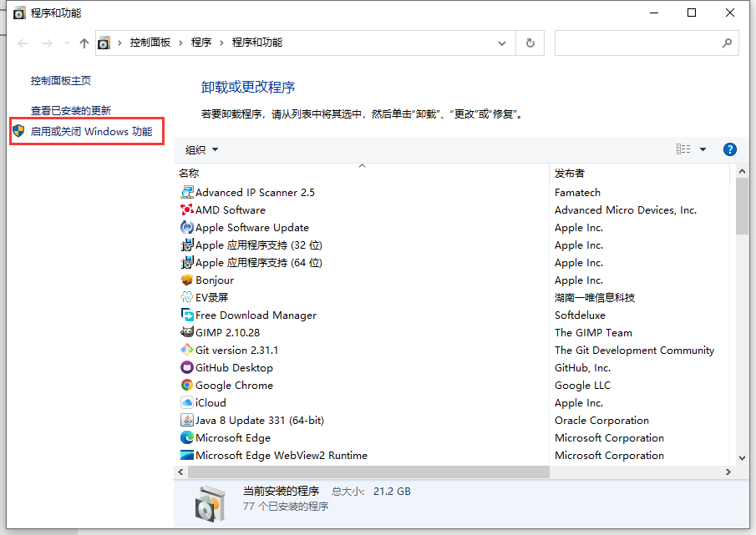
Task: Select Softdeluxe publisher cell
Action: [580, 315]
